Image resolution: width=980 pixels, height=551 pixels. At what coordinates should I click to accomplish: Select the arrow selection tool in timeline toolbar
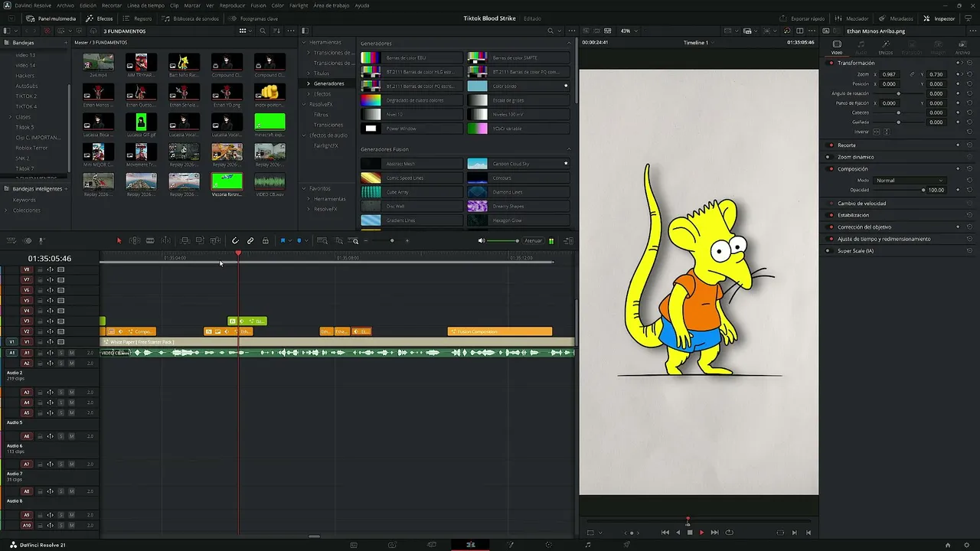point(119,241)
